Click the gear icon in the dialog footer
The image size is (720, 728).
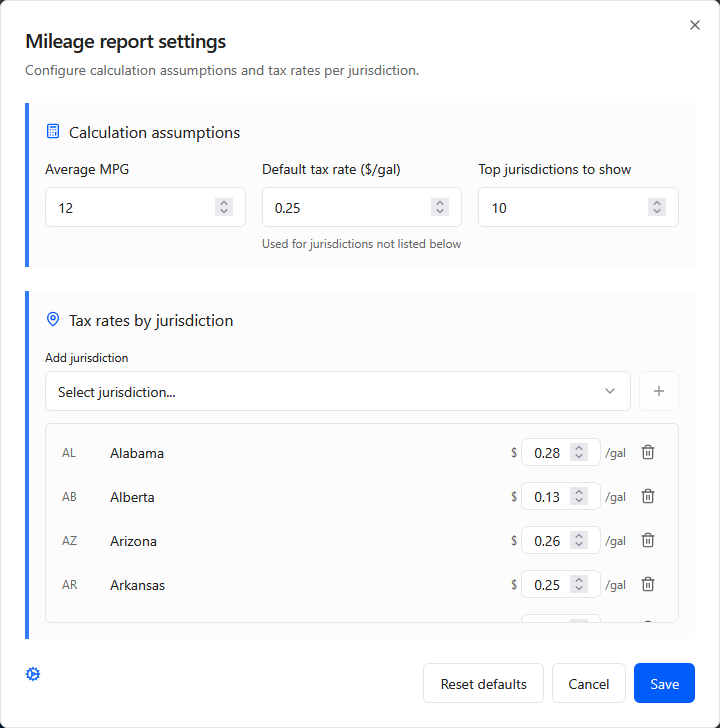(33, 674)
